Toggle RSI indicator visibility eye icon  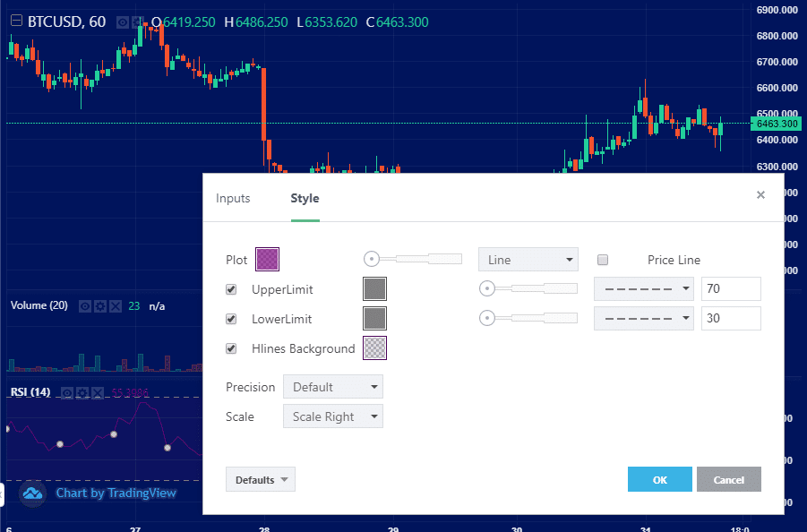click(x=66, y=392)
